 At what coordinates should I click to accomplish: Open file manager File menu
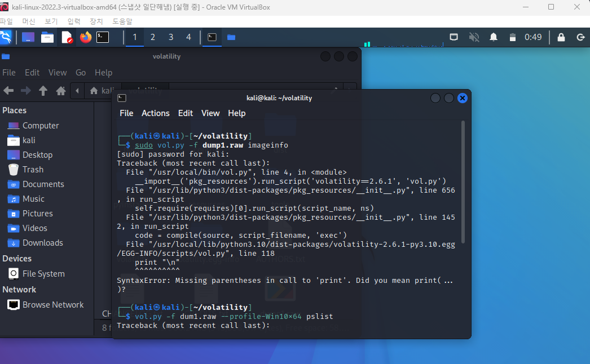click(9, 73)
